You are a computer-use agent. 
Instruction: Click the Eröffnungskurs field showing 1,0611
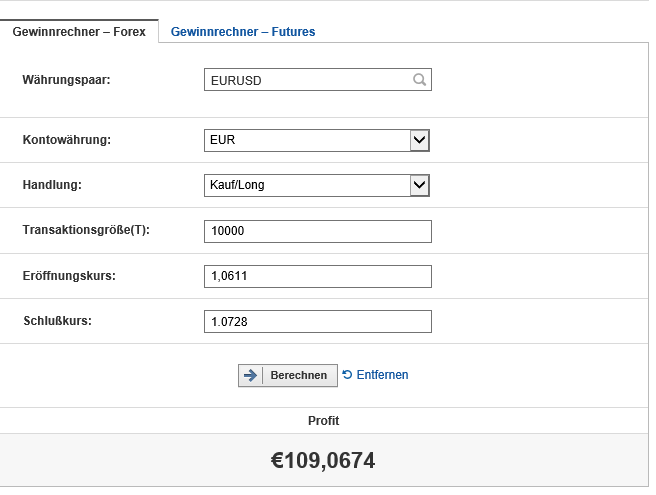tap(317, 276)
